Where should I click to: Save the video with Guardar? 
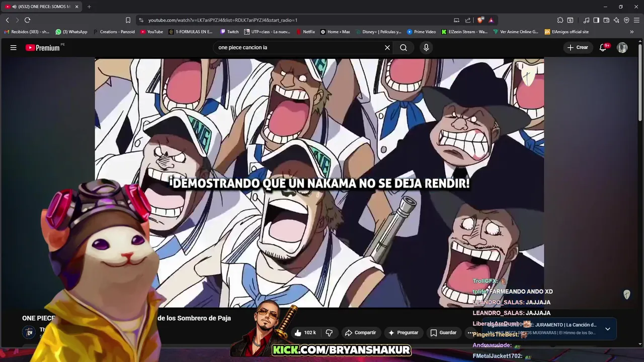pyautogui.click(x=444, y=333)
